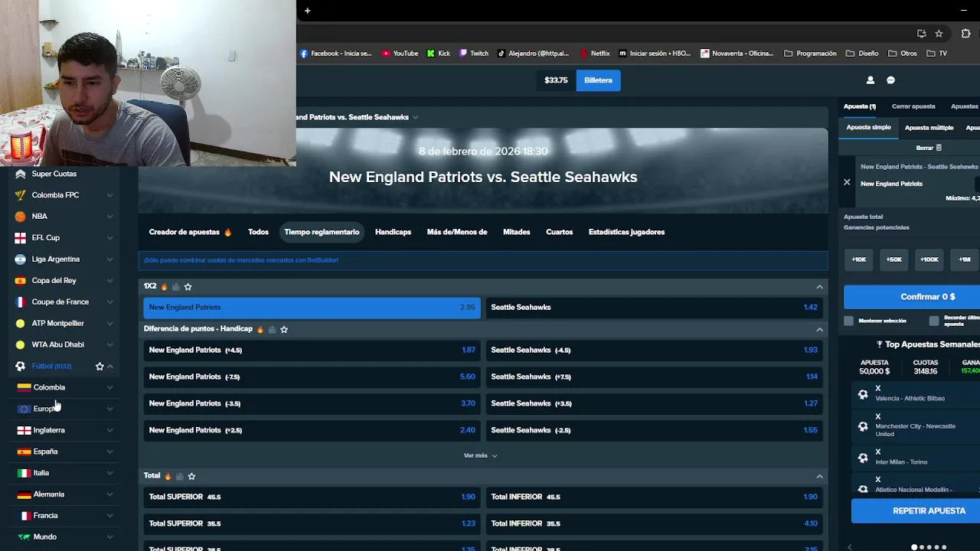Expand the España country list
Image resolution: width=980 pixels, height=551 pixels.
click(109, 452)
